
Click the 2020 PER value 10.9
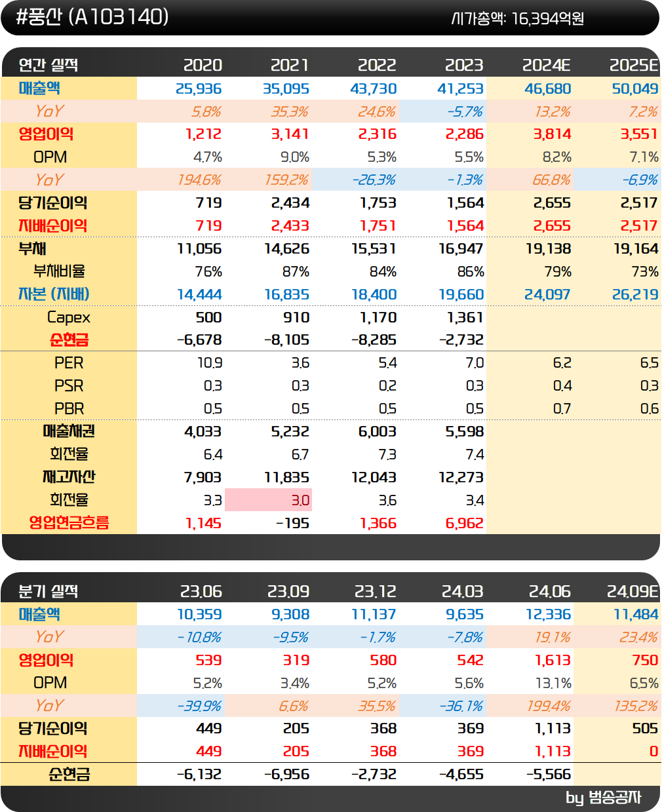(x=210, y=362)
